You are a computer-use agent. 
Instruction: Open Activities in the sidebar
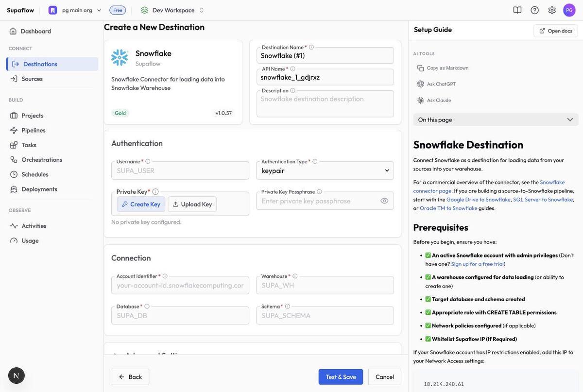coord(52,226)
